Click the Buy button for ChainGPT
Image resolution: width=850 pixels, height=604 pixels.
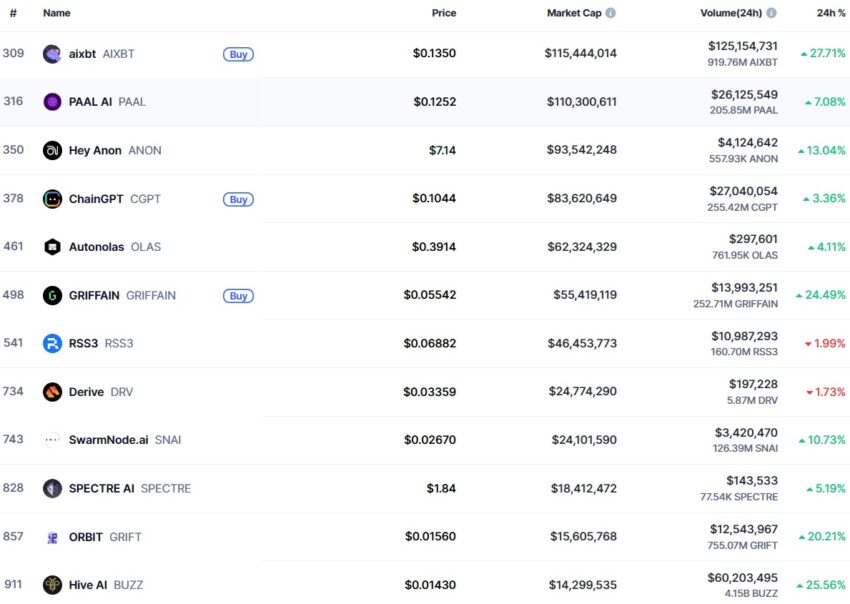tap(239, 200)
